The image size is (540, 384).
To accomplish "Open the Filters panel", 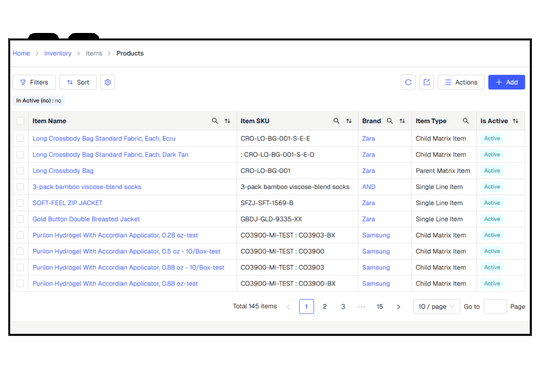I will click(34, 82).
